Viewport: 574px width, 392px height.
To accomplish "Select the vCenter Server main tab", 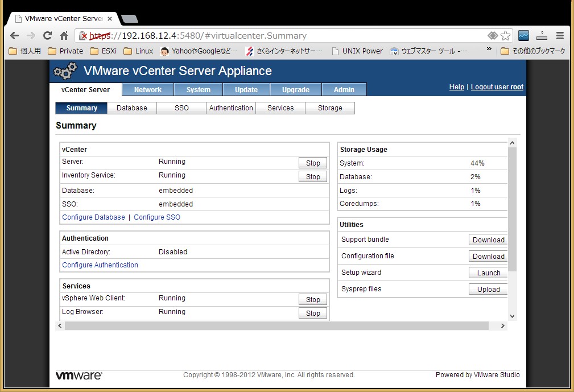I will tap(86, 90).
